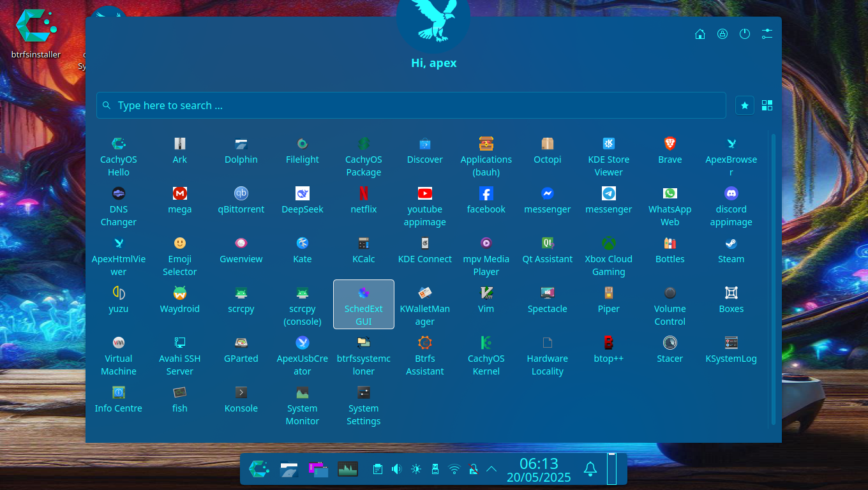Launch Virtual Machine manager

119,355
